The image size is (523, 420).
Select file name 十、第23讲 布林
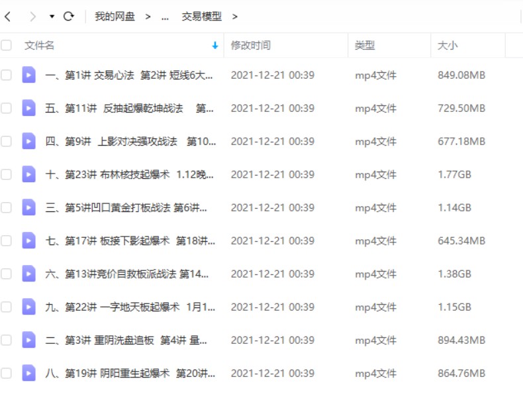pyautogui.click(x=129, y=175)
